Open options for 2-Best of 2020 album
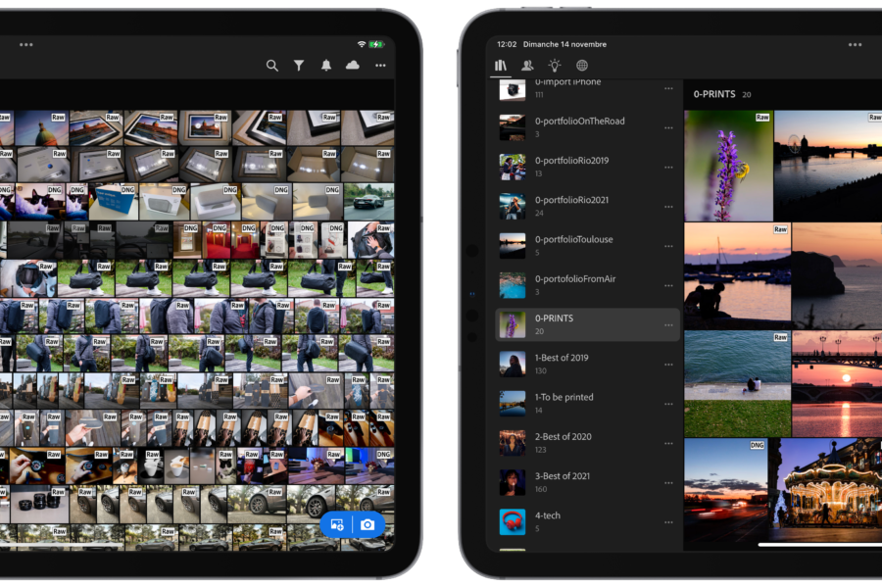The width and height of the screenshot is (882, 588). coord(668,443)
